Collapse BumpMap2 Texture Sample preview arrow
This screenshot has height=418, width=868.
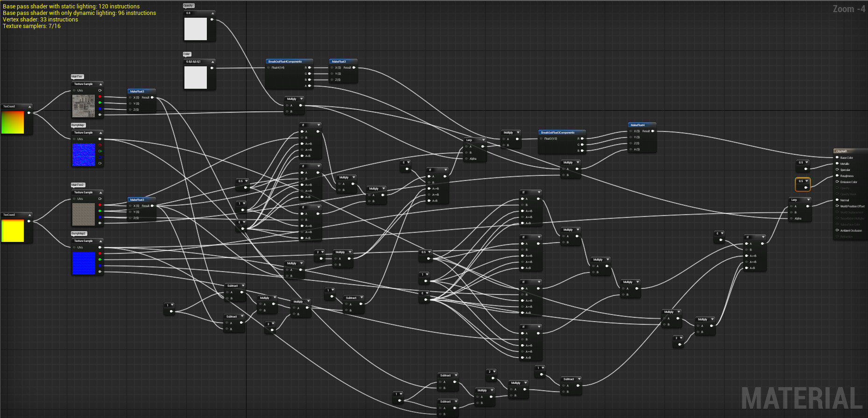(x=100, y=241)
